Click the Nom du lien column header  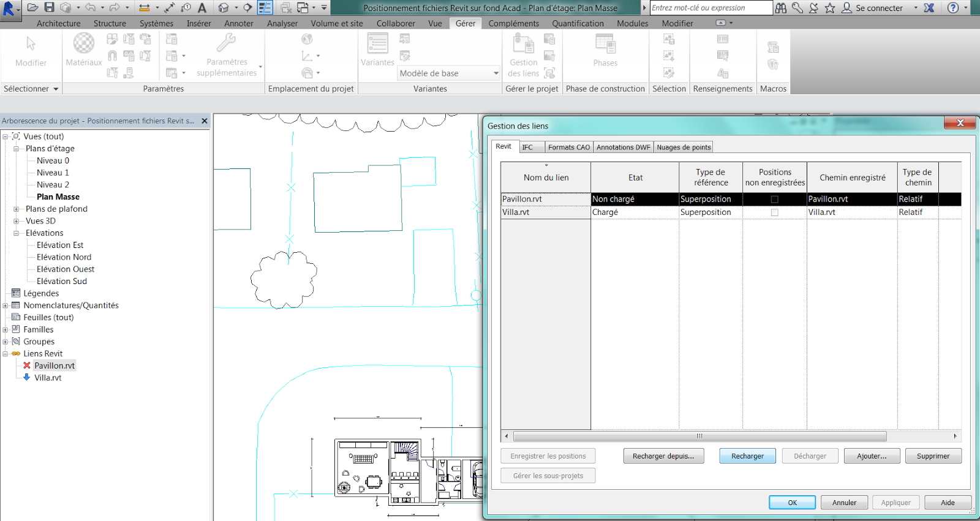click(546, 178)
